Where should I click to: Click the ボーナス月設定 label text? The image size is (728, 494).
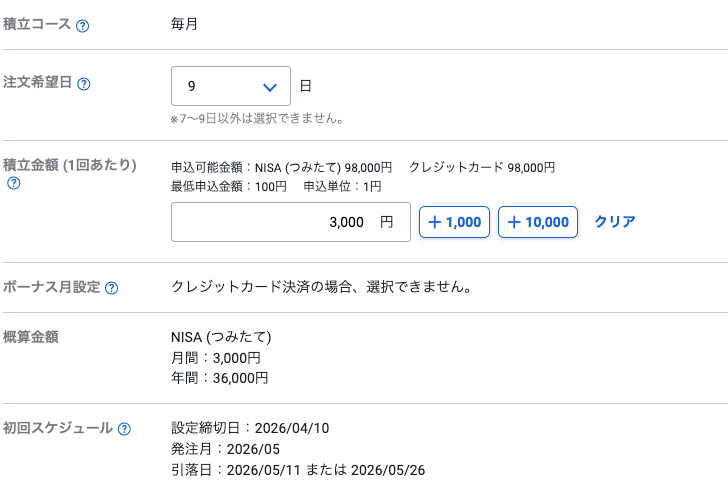[52, 287]
